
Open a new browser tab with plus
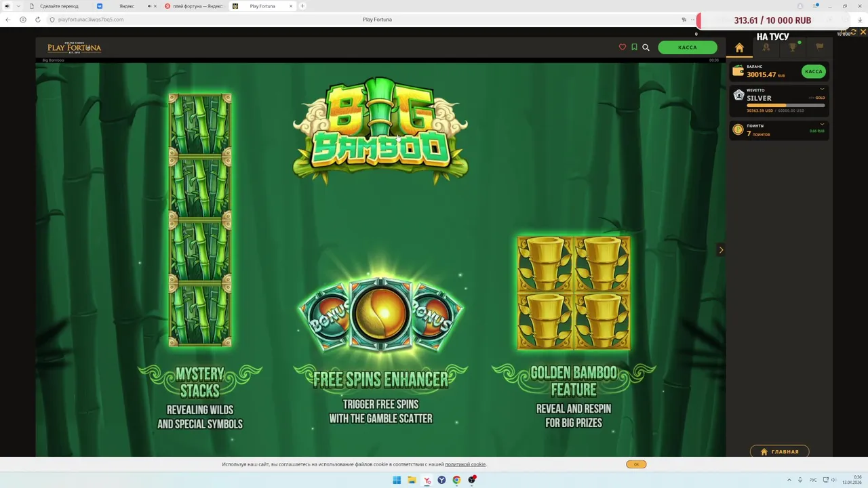302,6
